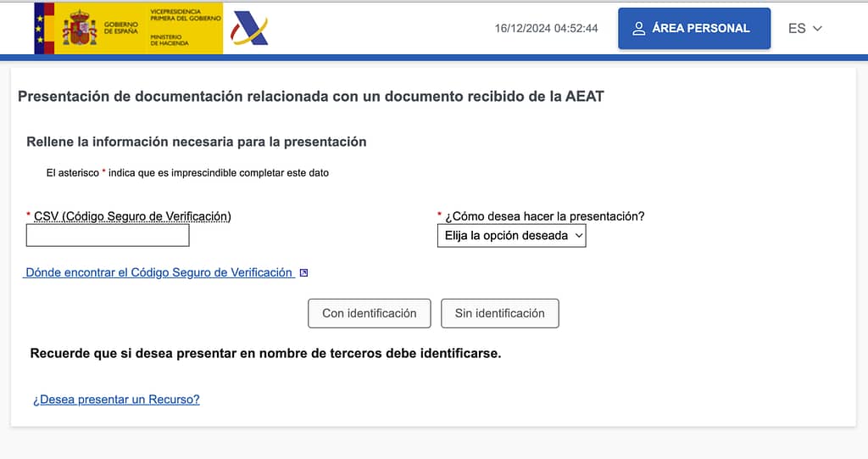Image resolution: width=868 pixels, height=459 pixels.
Task: Click the Vicepresidencia Primera del Gobierno emblem
Action: [x=186, y=15]
